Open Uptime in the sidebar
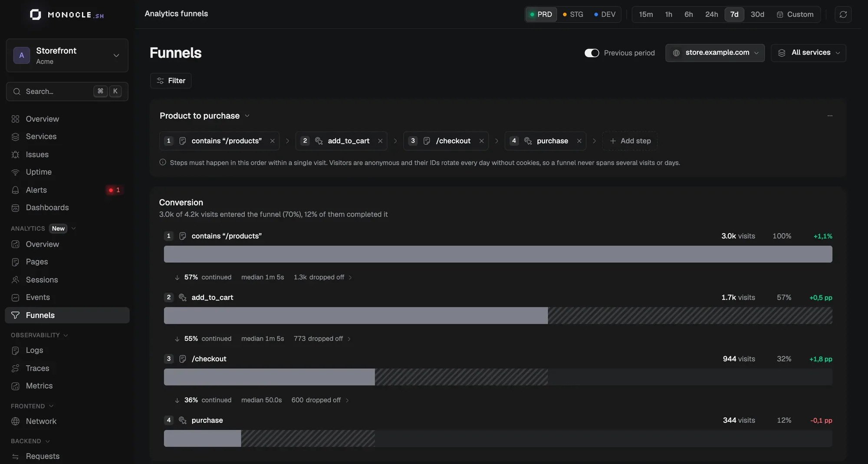 (x=67, y=172)
